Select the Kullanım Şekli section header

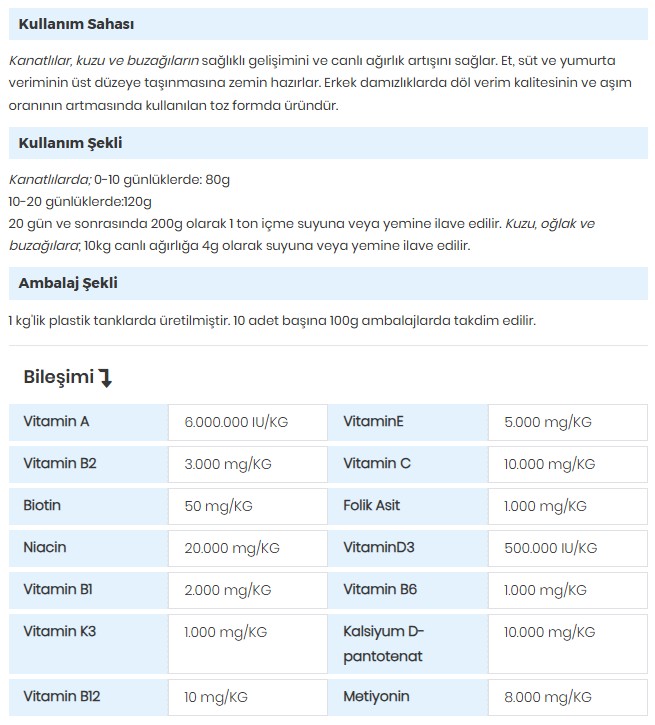click(70, 143)
